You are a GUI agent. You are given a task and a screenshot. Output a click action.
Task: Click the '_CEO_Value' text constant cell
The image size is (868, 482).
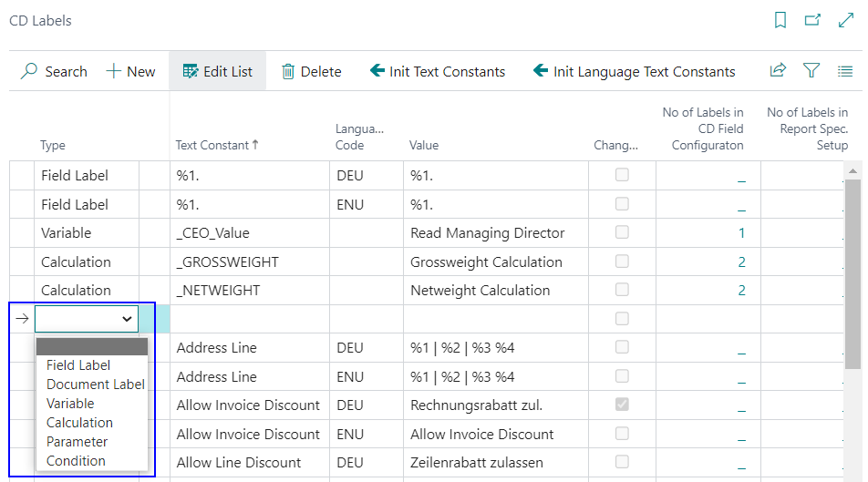pyautogui.click(x=250, y=233)
